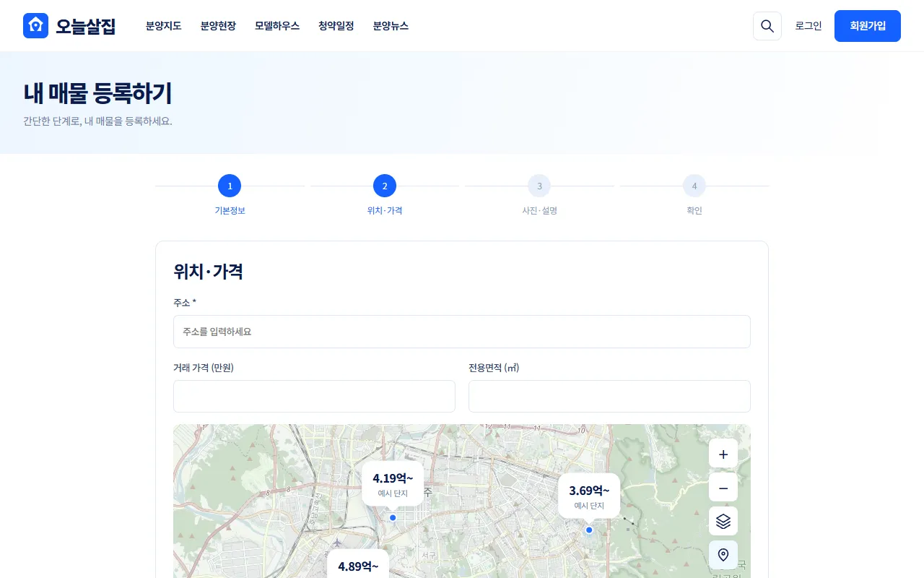Click the 회원가입 button

(868, 26)
